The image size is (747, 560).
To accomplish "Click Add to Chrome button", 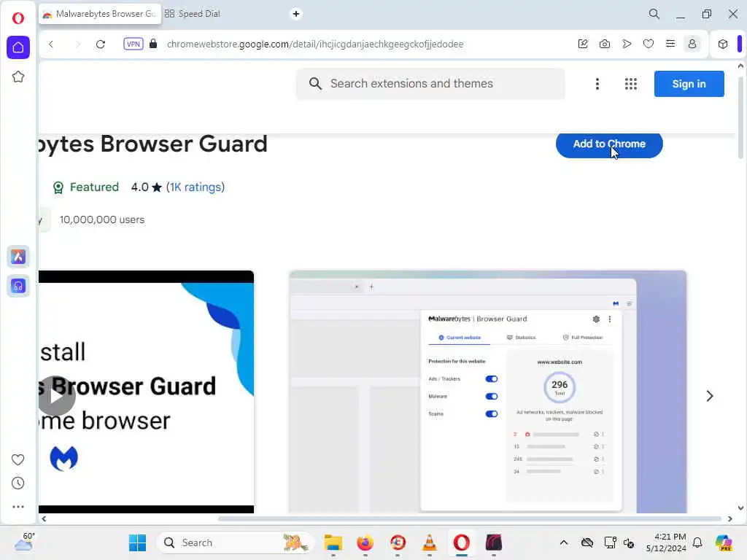I will coord(609,144).
